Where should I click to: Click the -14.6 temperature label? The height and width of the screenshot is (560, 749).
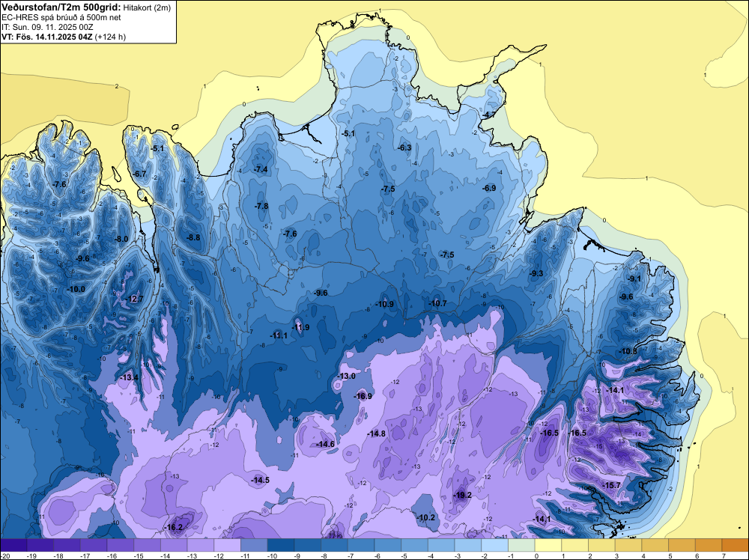(325, 444)
